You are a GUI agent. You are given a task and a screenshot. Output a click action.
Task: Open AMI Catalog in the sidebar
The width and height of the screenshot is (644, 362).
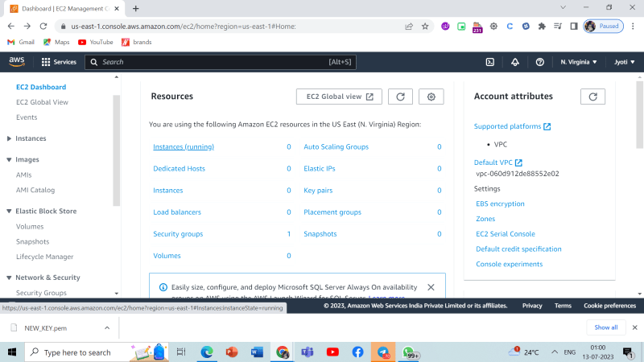coord(35,190)
